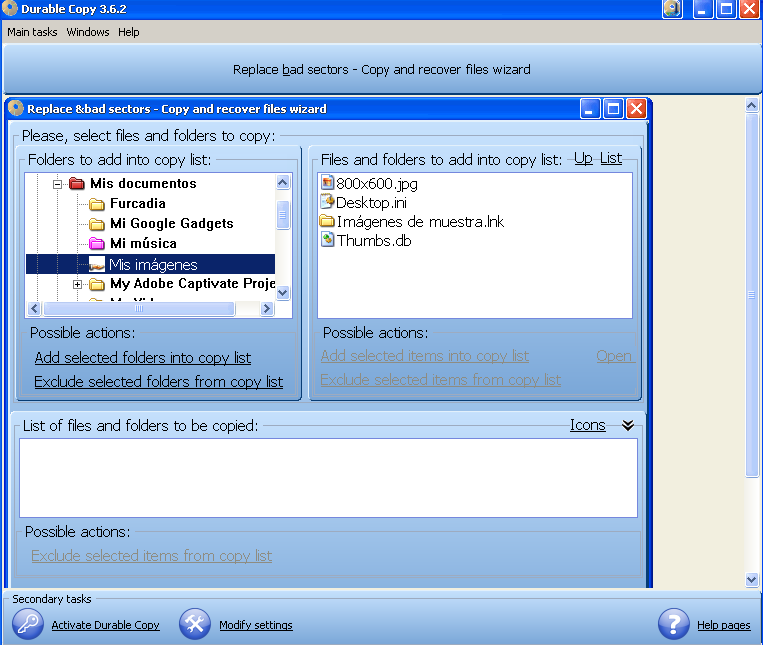Select the Furcadia tree item
This screenshot has width=763, height=645.
[138, 203]
